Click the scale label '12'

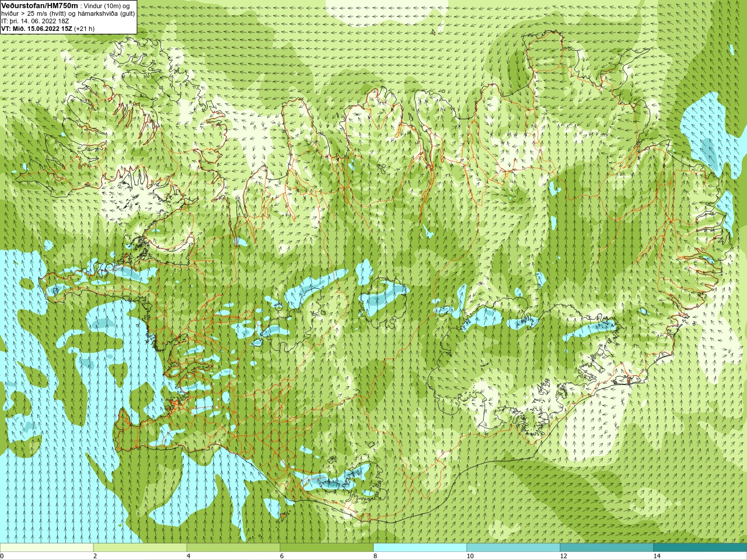[563, 556]
